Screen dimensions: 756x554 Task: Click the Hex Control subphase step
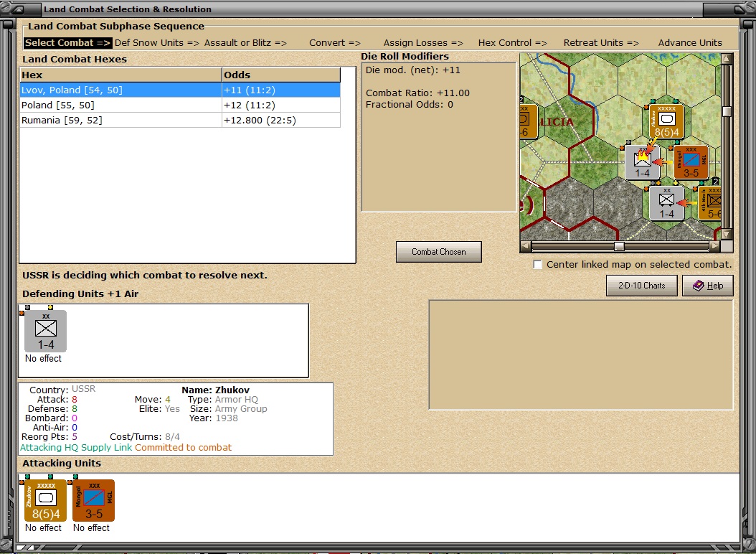512,43
